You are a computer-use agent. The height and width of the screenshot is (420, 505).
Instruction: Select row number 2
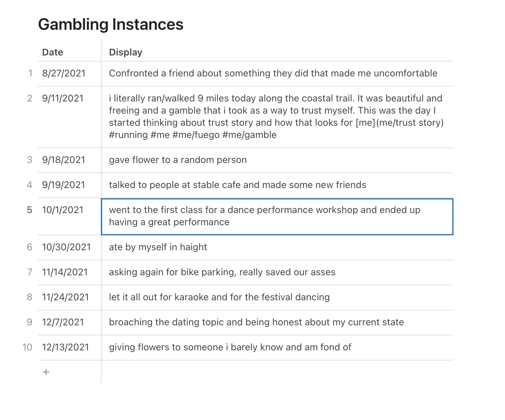point(30,98)
